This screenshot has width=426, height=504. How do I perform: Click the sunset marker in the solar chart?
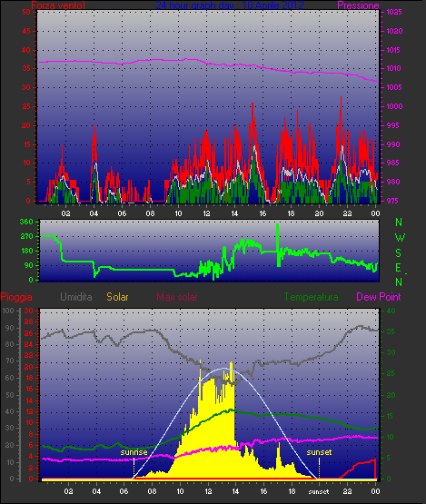tap(319, 452)
